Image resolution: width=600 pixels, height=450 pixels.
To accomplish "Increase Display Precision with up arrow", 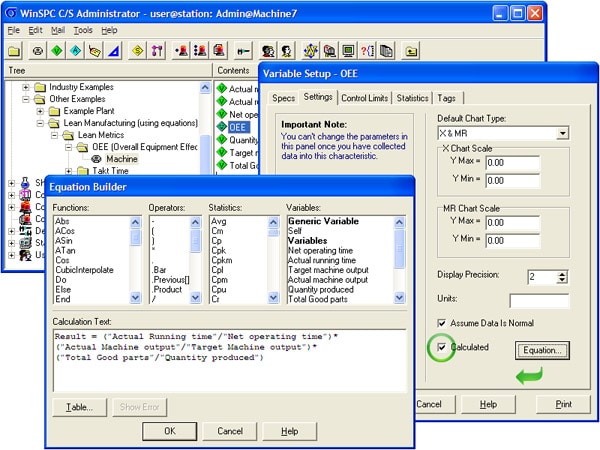I will coord(561,272).
